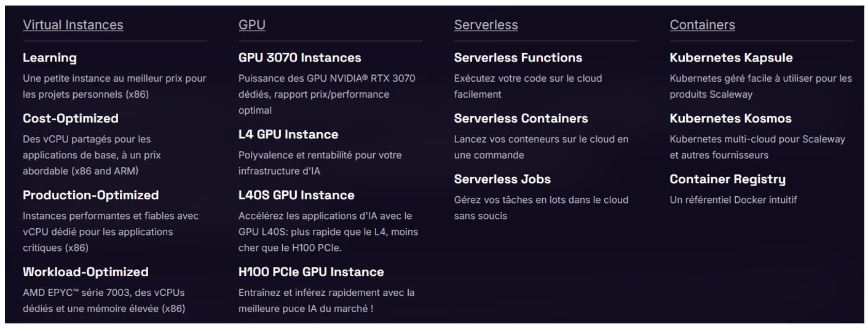Open Kubernetes Kapsule product page
868x332 pixels.
click(x=731, y=58)
